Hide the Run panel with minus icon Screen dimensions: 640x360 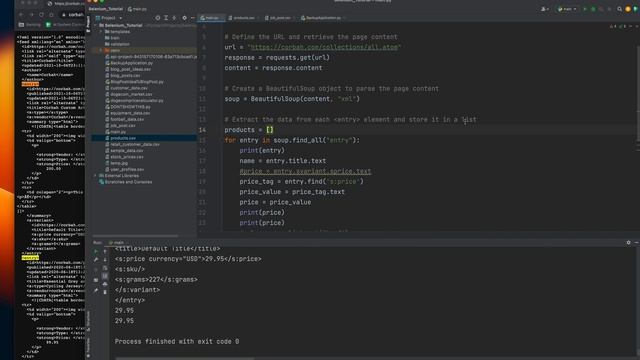(x=636, y=242)
